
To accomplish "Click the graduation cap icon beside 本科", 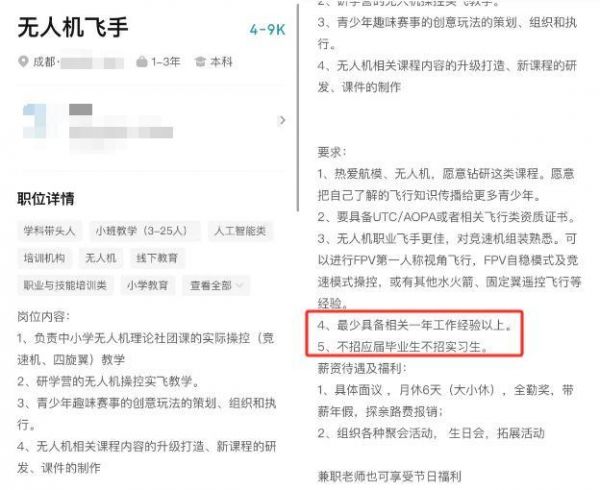I will pyautogui.click(x=200, y=62).
